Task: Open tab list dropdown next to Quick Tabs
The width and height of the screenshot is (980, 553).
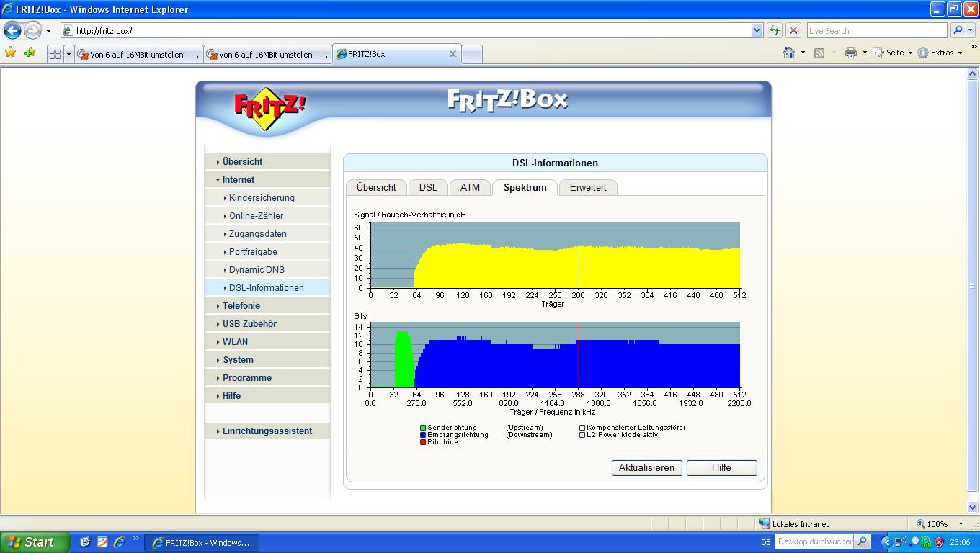Action: (69, 54)
